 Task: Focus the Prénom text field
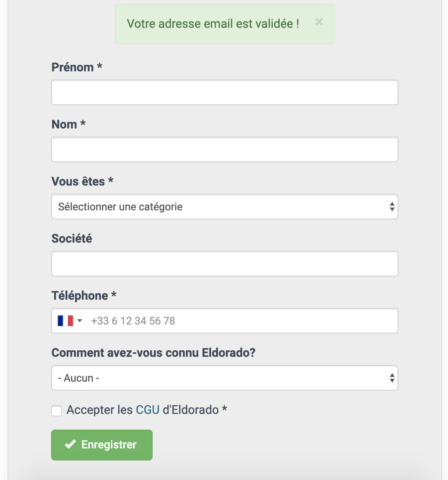225,92
